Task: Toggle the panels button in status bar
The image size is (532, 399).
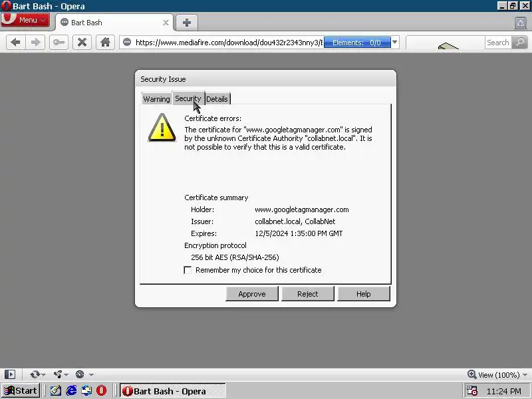Action: 10,374
